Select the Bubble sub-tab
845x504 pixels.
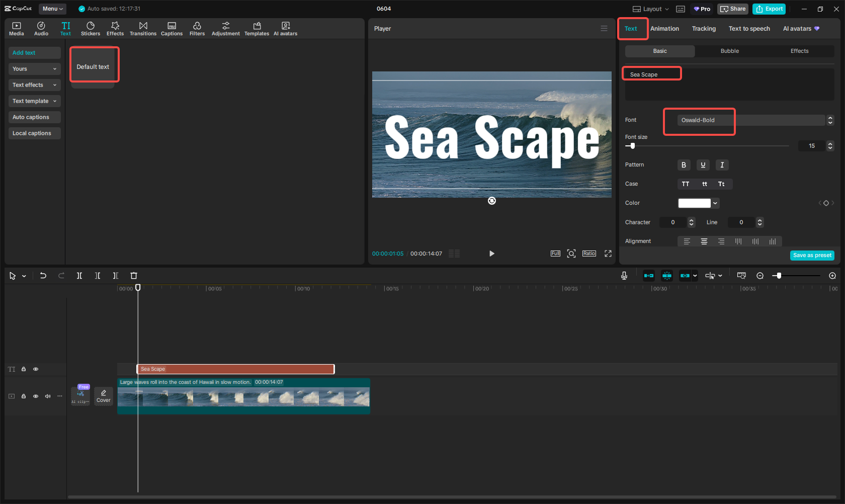729,51
